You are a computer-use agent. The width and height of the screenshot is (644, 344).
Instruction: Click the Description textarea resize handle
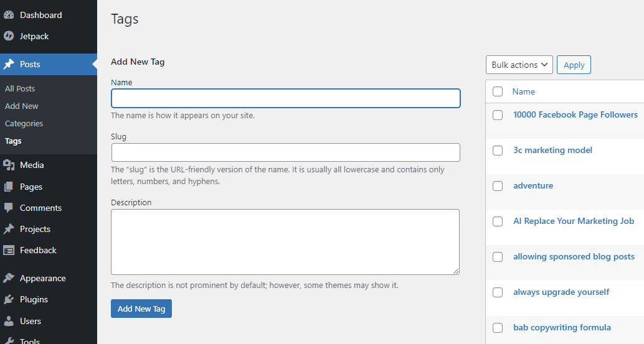click(457, 271)
